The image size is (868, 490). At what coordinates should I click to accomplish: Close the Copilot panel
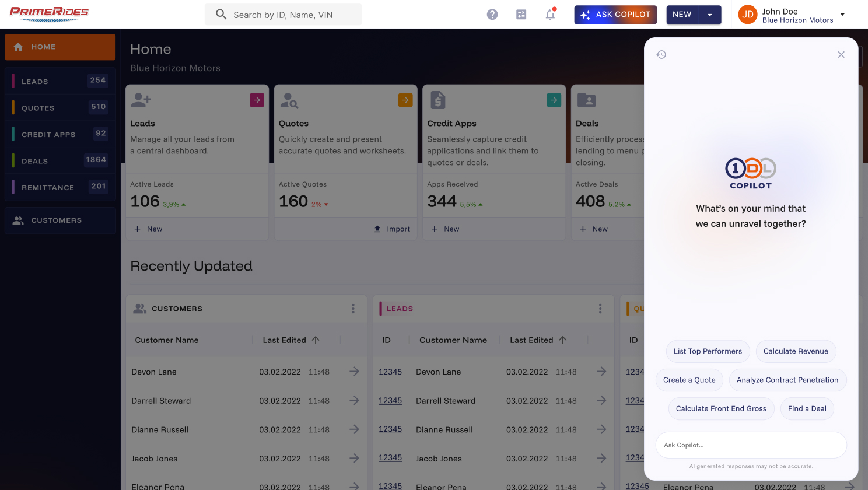pos(841,54)
